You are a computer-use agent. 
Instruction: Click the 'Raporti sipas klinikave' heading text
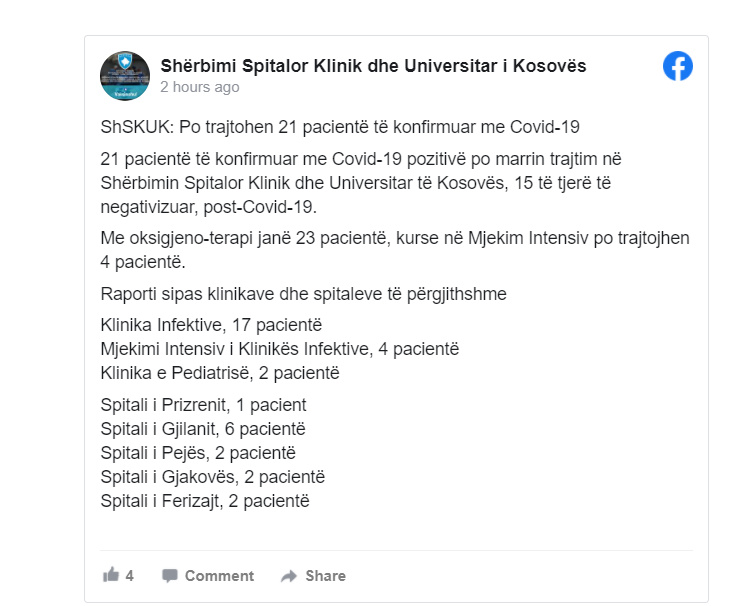click(x=304, y=294)
